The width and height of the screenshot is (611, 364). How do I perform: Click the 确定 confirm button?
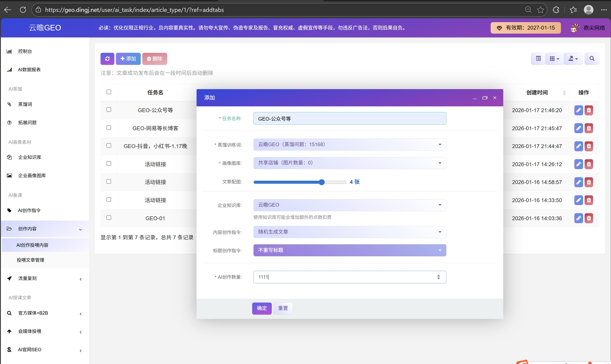coord(262,308)
